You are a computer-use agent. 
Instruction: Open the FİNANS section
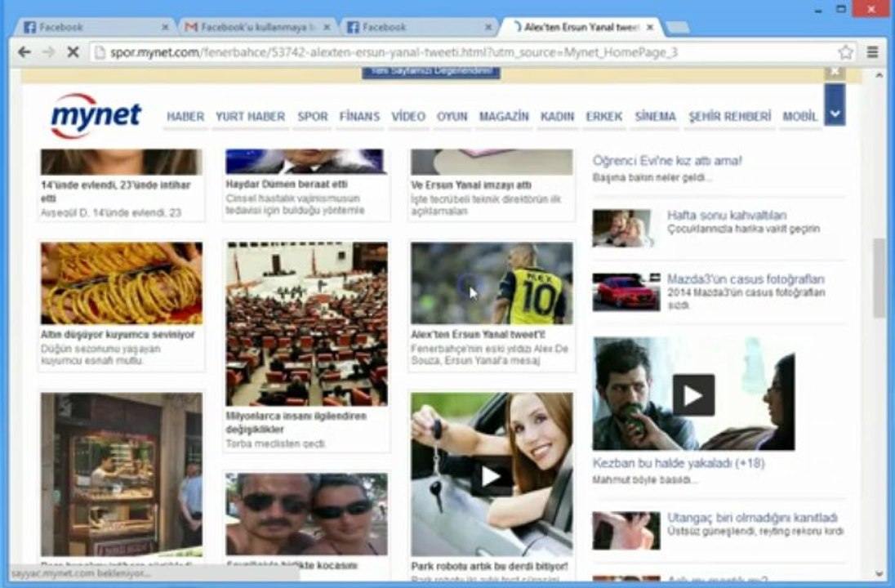pyautogui.click(x=359, y=117)
